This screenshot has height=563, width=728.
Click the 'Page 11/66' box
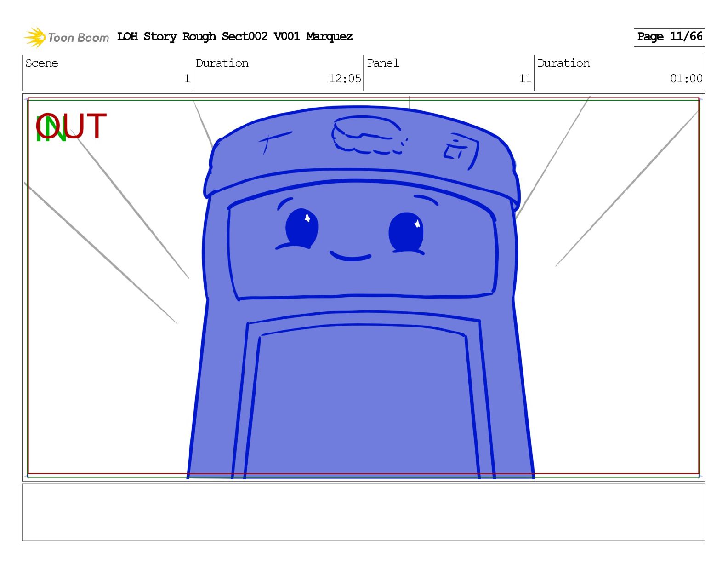(x=669, y=37)
